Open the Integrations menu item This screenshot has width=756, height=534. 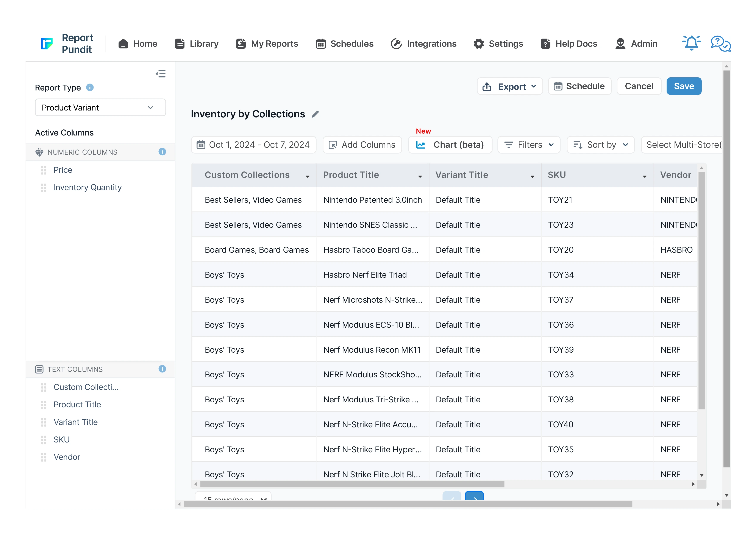(x=423, y=44)
